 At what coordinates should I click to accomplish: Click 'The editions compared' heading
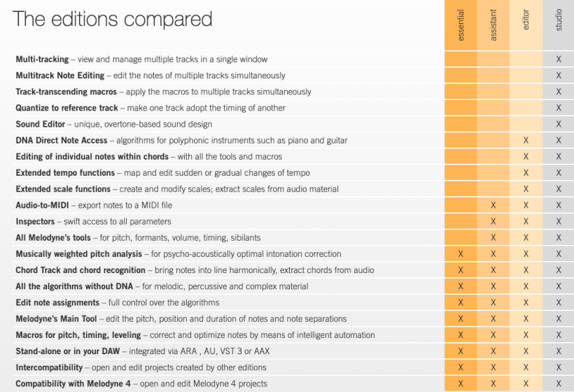coord(113,19)
